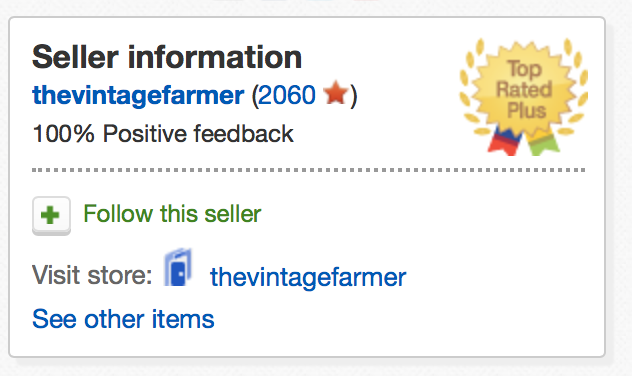Click the green plus Follow icon
This screenshot has height=376, width=632.
pyautogui.click(x=51, y=216)
